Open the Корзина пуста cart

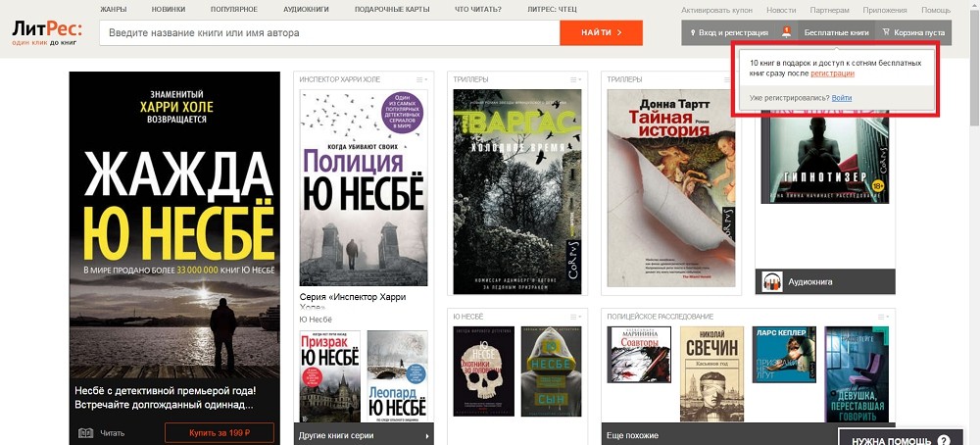[913, 32]
